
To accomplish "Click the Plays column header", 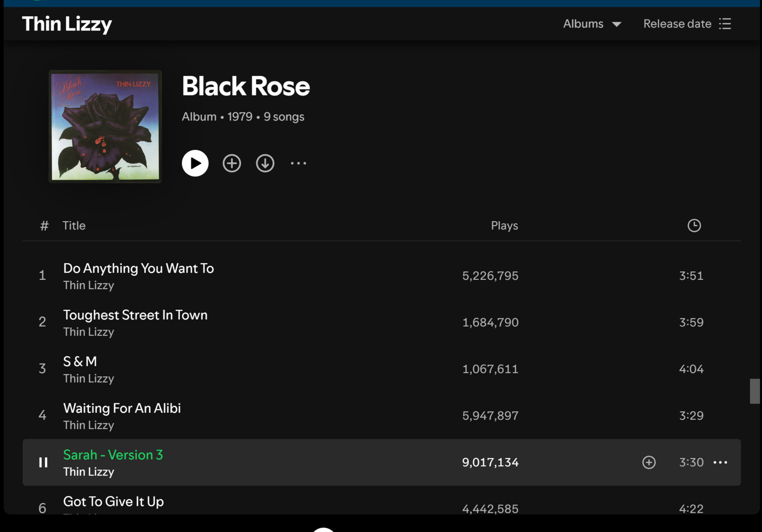I will pyautogui.click(x=504, y=225).
